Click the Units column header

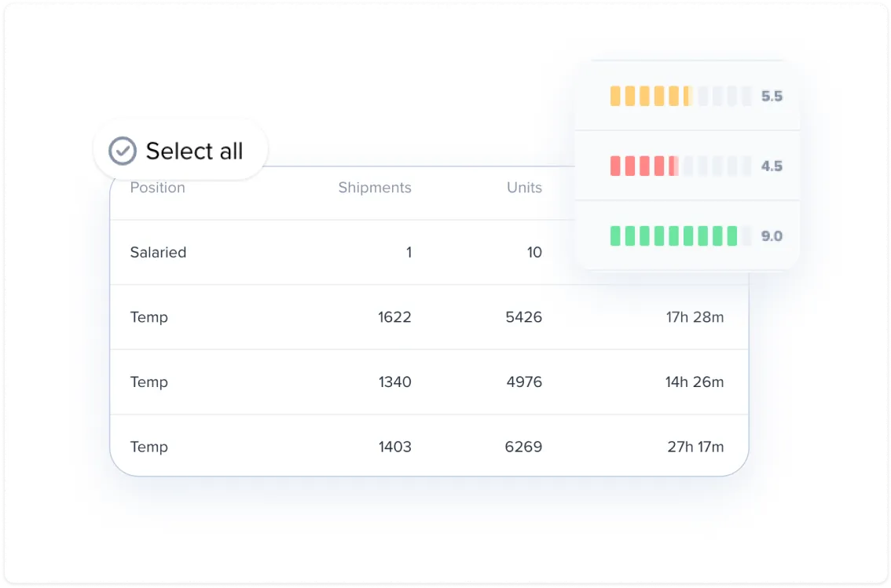click(x=524, y=188)
